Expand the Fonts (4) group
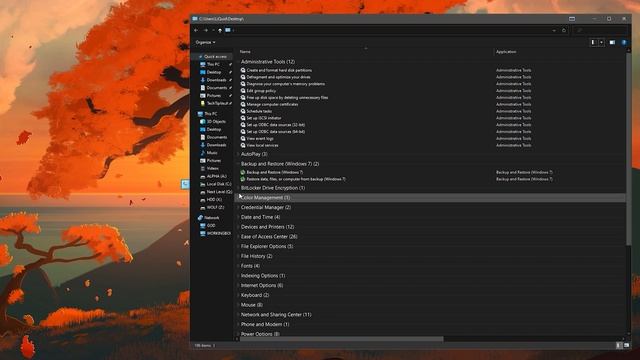Viewport: 640px width, 360px height. tap(250, 266)
